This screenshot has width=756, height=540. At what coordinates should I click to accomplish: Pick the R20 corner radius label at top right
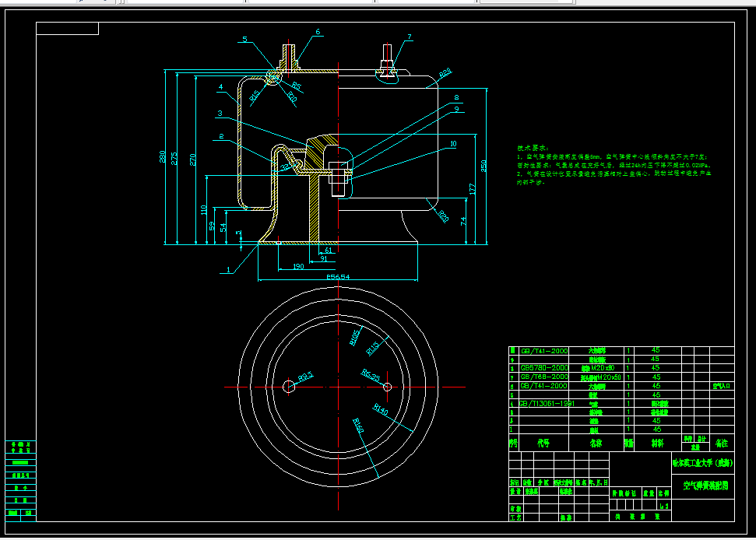pos(445,72)
